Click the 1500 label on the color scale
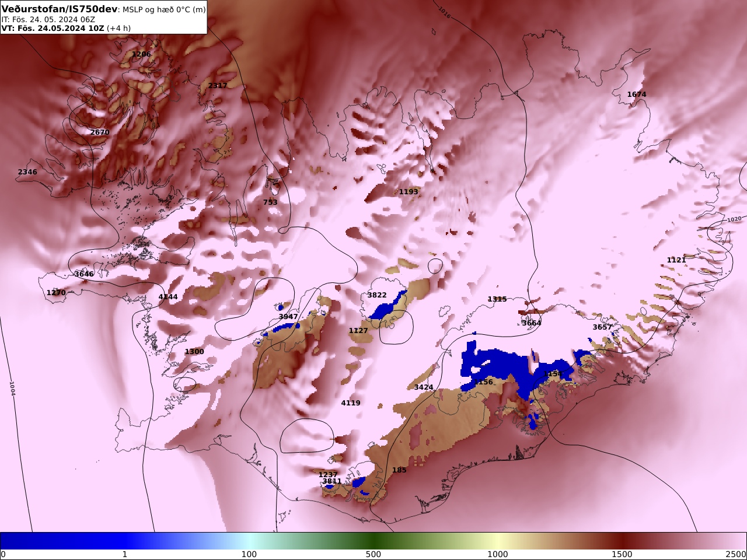The height and width of the screenshot is (560, 747). (622, 554)
